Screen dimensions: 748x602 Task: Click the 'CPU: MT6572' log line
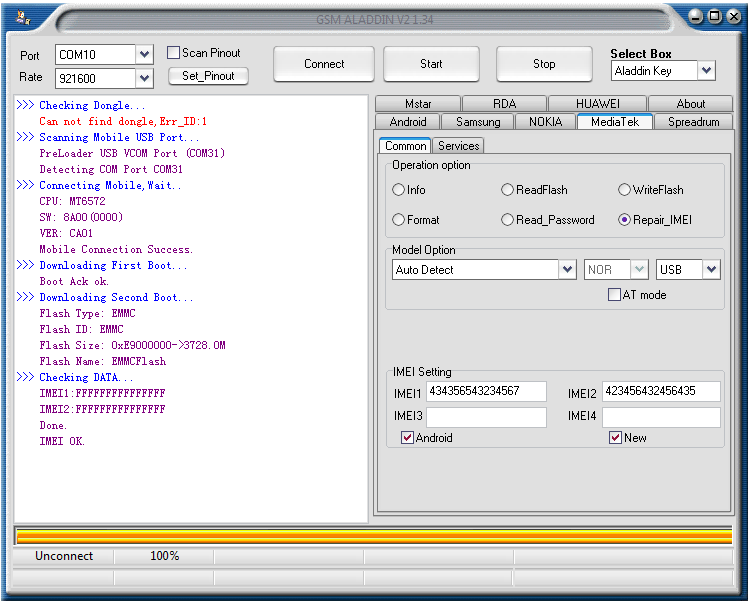73,201
